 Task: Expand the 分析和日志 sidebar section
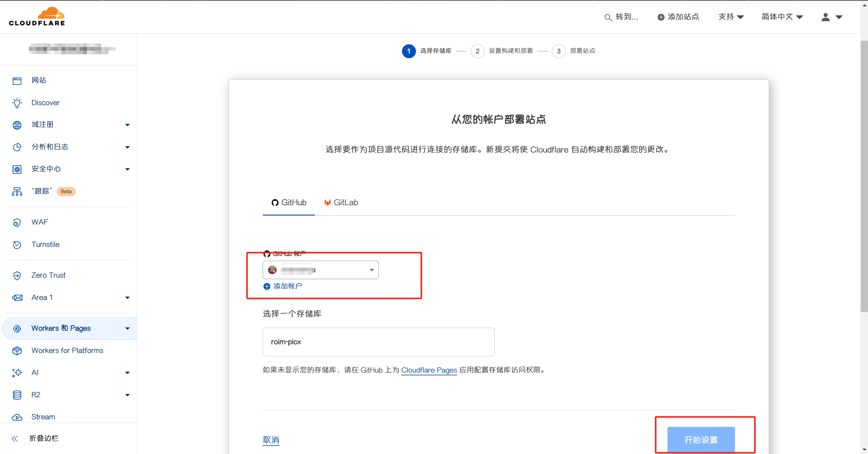(x=127, y=147)
